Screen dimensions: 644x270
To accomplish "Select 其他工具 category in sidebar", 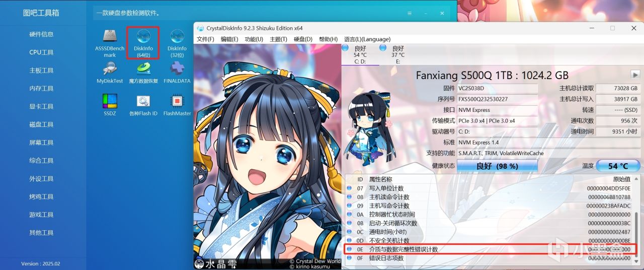I will coord(41,233).
